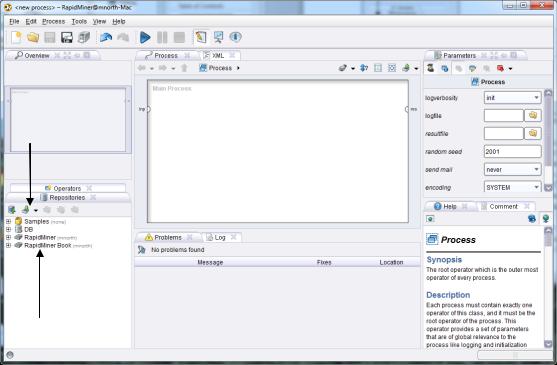Switch to the Log tab
The image size is (557, 365).
click(220, 237)
